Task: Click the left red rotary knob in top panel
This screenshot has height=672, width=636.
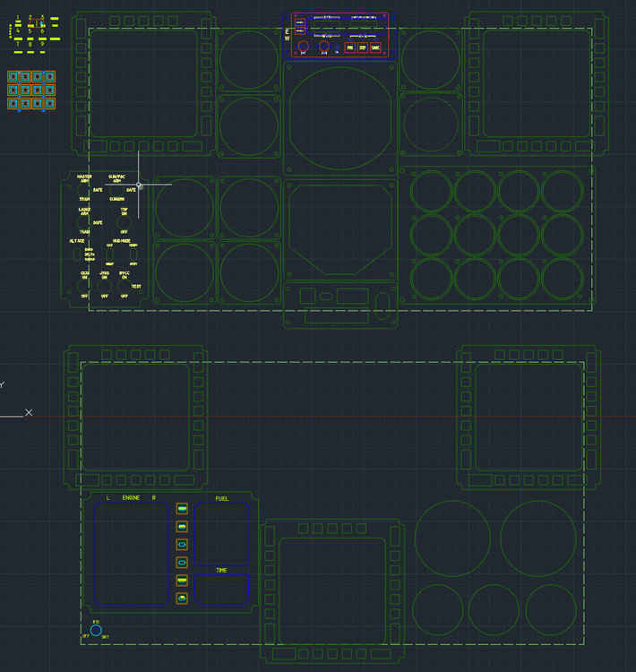Action: point(303,46)
